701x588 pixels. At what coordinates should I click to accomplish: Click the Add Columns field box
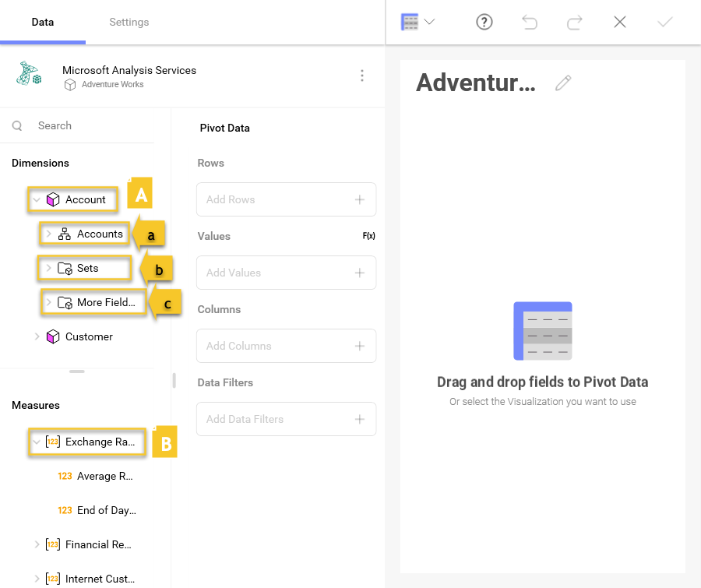point(277,346)
